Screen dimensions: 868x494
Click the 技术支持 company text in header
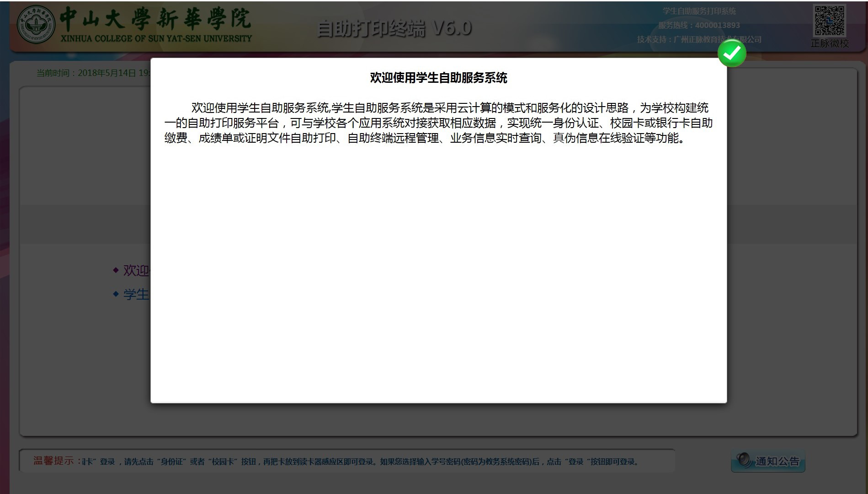(x=698, y=39)
